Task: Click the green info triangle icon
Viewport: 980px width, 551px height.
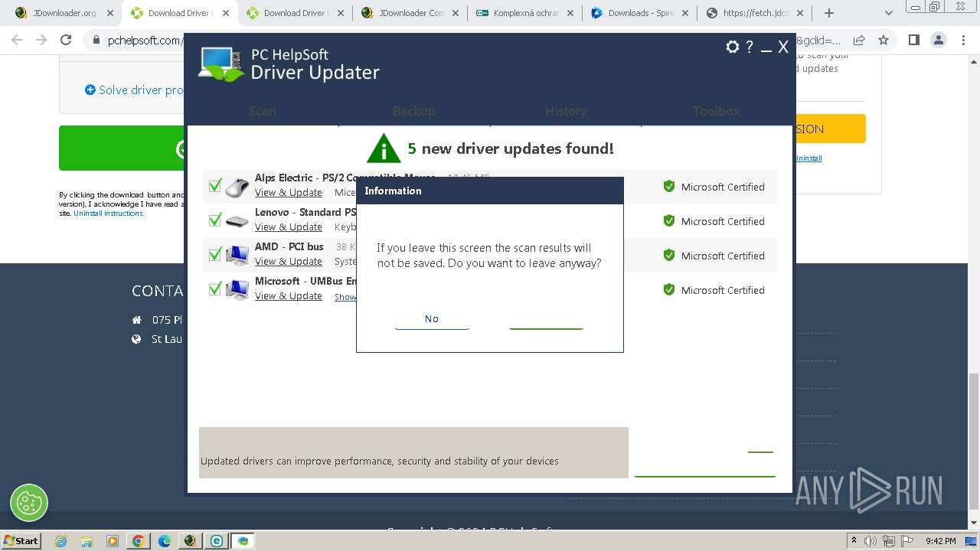Action: [x=384, y=148]
